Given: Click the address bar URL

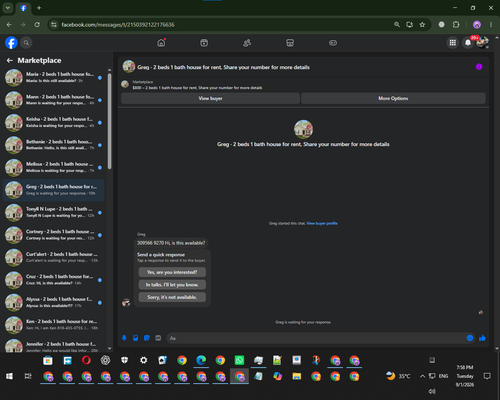Looking at the screenshot, I should pos(118,25).
